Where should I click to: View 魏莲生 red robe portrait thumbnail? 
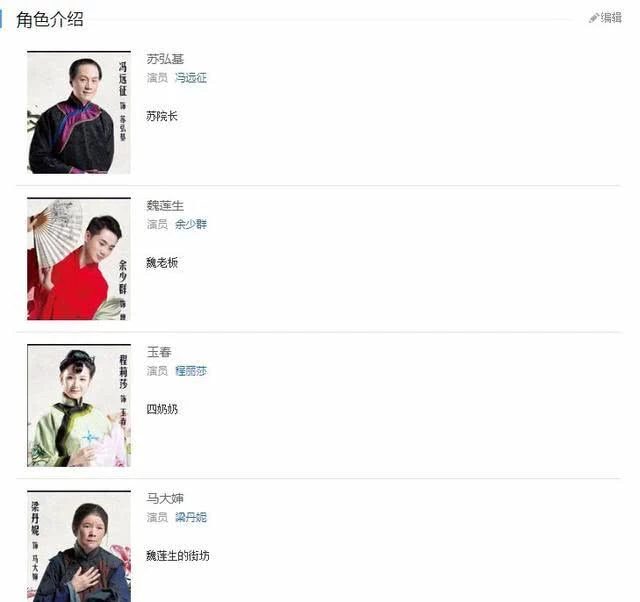pos(79,259)
